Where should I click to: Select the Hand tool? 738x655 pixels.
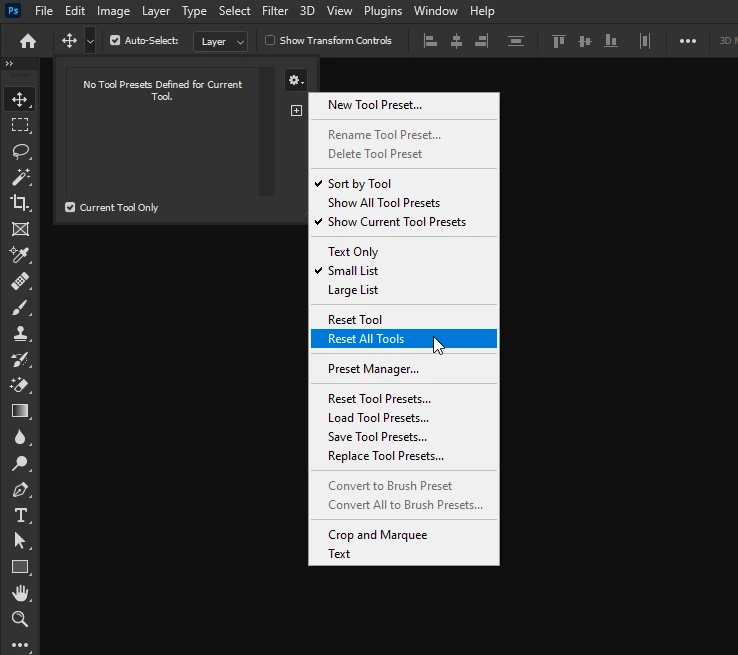pos(20,593)
